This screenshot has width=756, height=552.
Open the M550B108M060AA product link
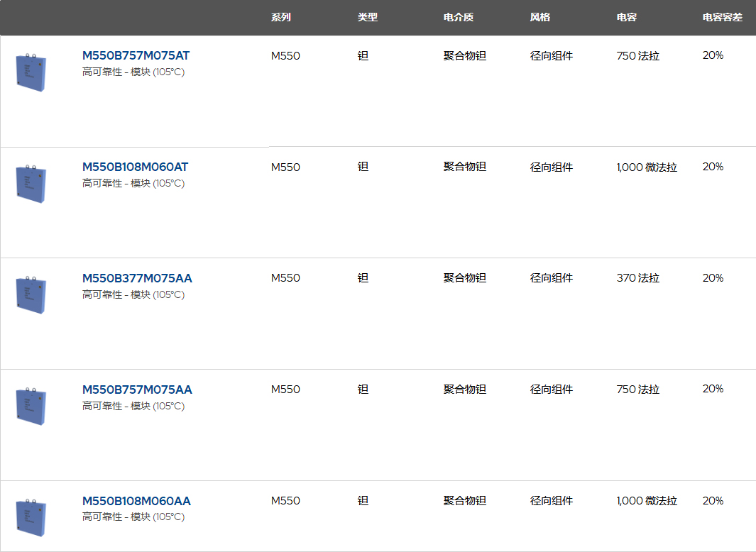136,501
